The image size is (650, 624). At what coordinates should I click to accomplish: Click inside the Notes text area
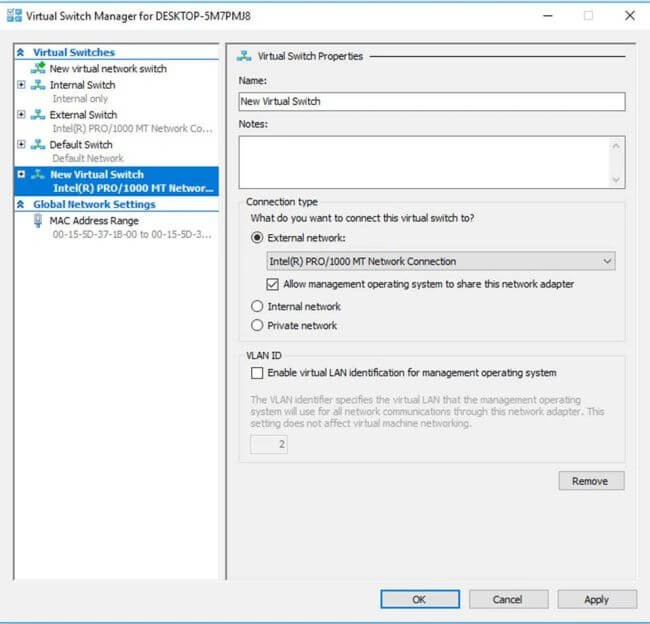423,162
